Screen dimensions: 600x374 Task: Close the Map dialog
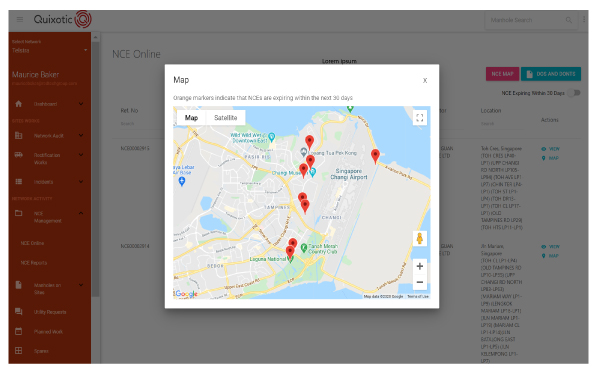click(425, 80)
